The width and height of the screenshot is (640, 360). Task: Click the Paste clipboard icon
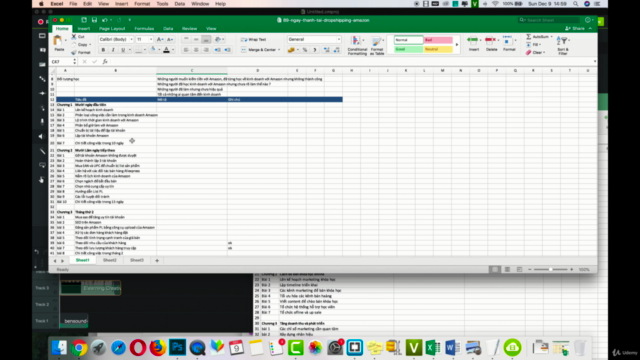[58, 41]
